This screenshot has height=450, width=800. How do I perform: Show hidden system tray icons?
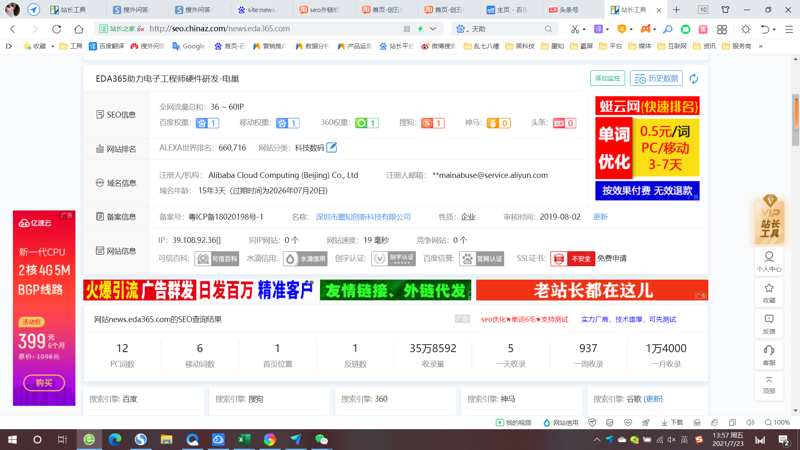point(596,440)
